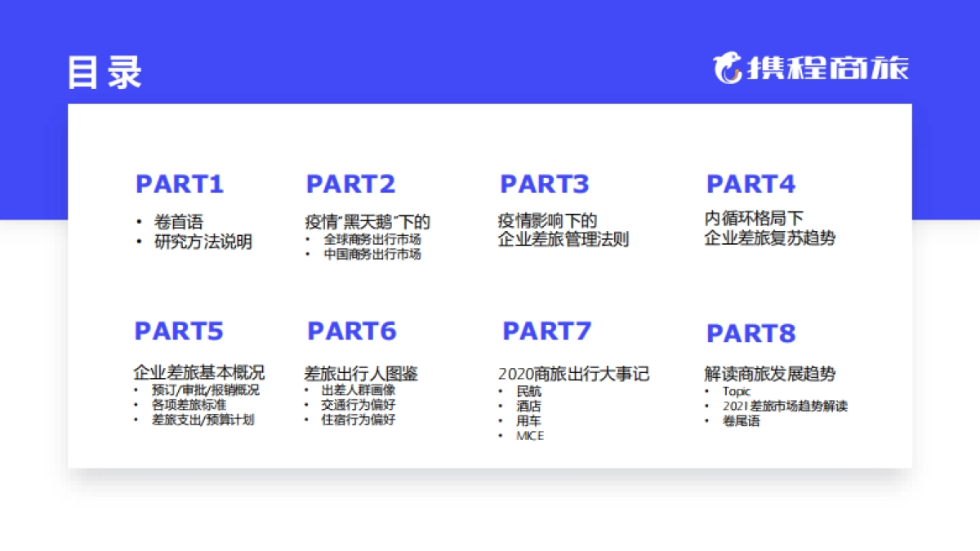Click the Ctrip dolphin logo icon
Image resolution: width=980 pixels, height=551 pixels.
(727, 69)
